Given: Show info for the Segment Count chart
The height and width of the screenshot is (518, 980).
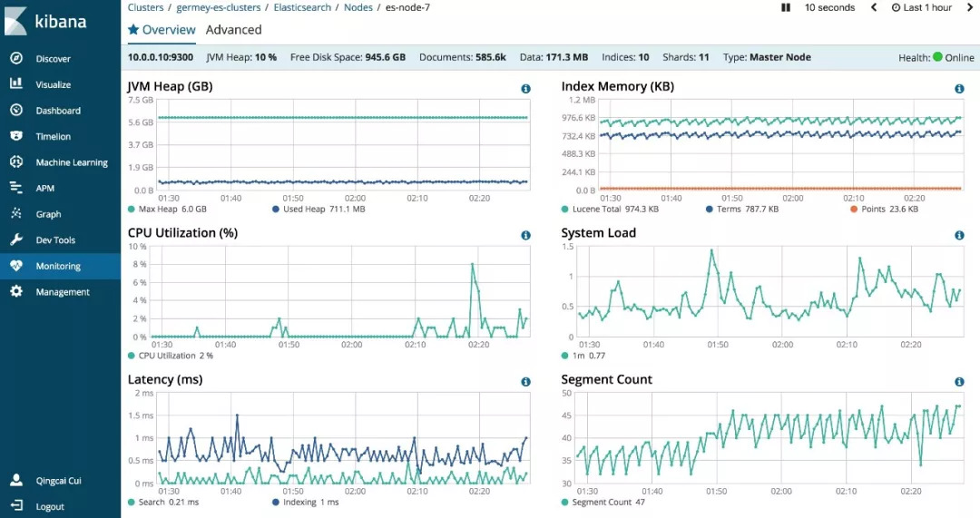Looking at the screenshot, I should [959, 382].
